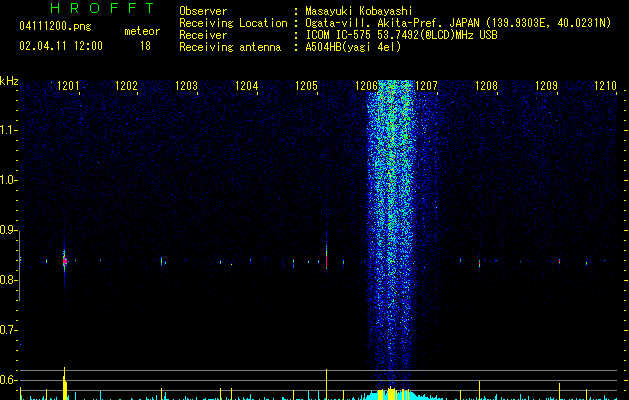Click the tall yellow power bar near 1201

click(x=65, y=384)
